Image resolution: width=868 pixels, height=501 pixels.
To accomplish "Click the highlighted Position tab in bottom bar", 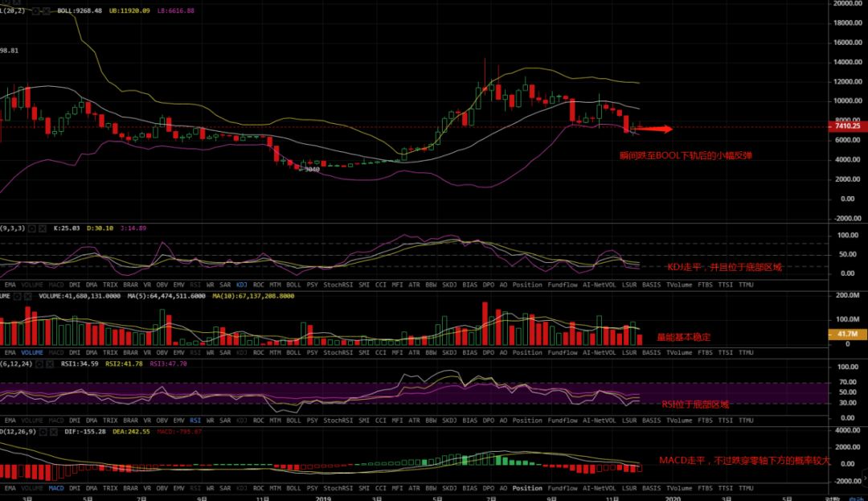I will tap(527, 488).
